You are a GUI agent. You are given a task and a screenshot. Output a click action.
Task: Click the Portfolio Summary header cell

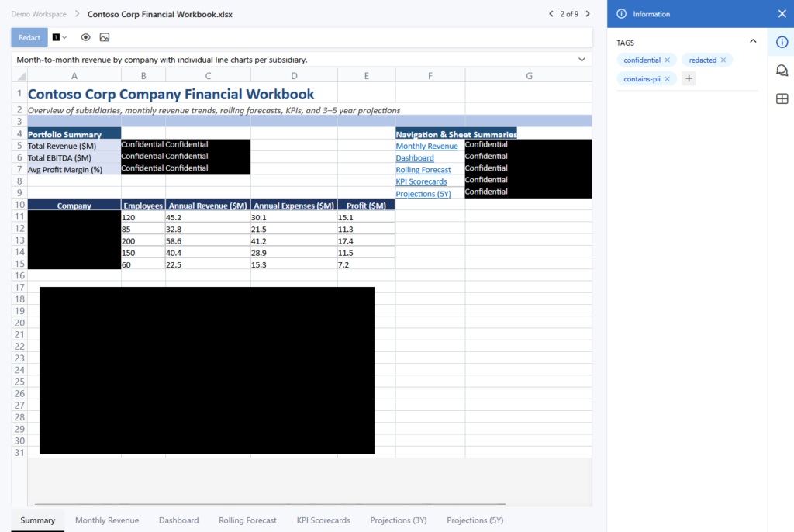(x=74, y=133)
